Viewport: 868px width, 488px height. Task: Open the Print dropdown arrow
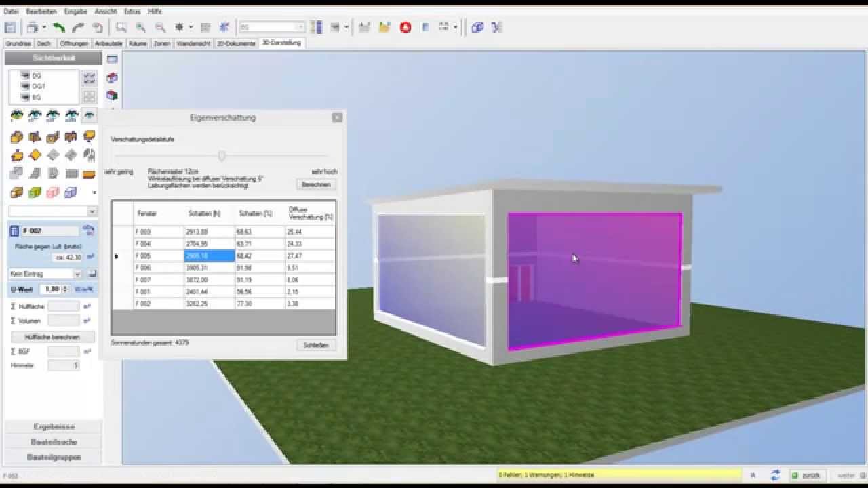click(45, 27)
